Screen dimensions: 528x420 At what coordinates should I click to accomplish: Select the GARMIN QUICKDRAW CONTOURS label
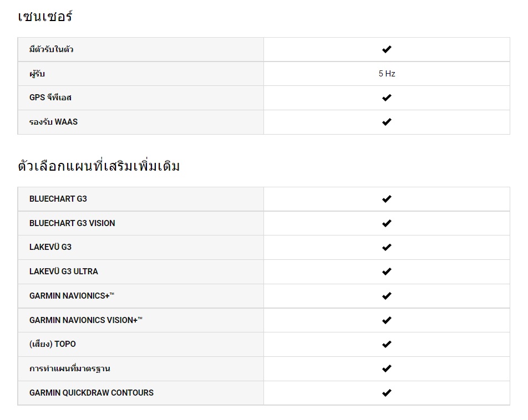92,393
